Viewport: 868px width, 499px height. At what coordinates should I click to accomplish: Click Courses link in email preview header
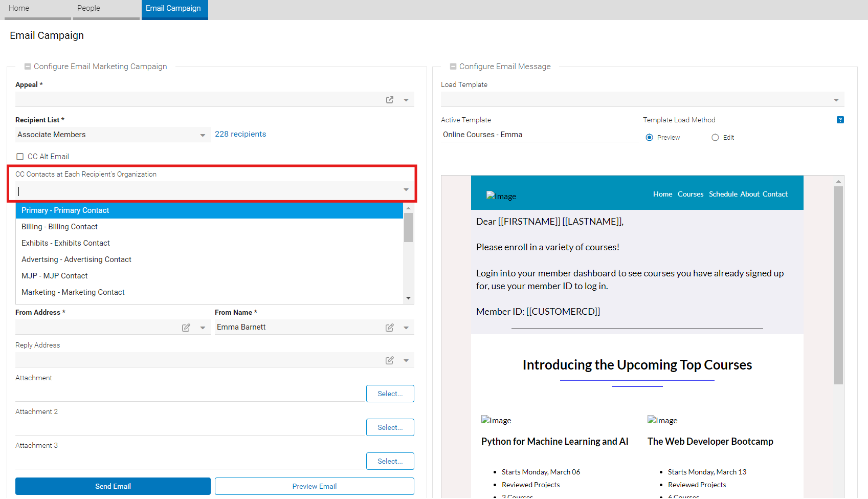pos(691,194)
